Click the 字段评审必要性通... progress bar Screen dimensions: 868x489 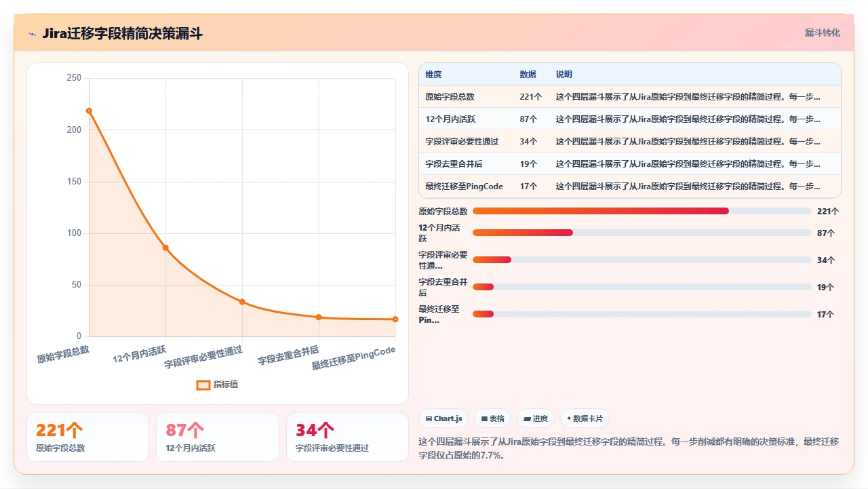click(x=642, y=260)
